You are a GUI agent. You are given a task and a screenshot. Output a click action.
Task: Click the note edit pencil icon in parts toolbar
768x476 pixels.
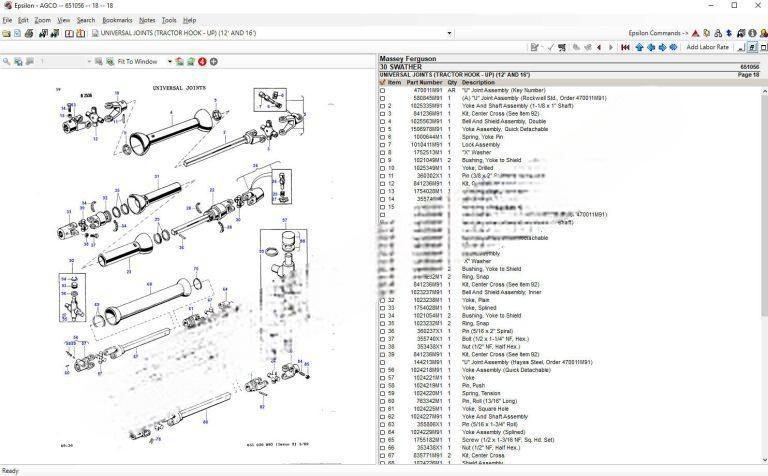535,48
